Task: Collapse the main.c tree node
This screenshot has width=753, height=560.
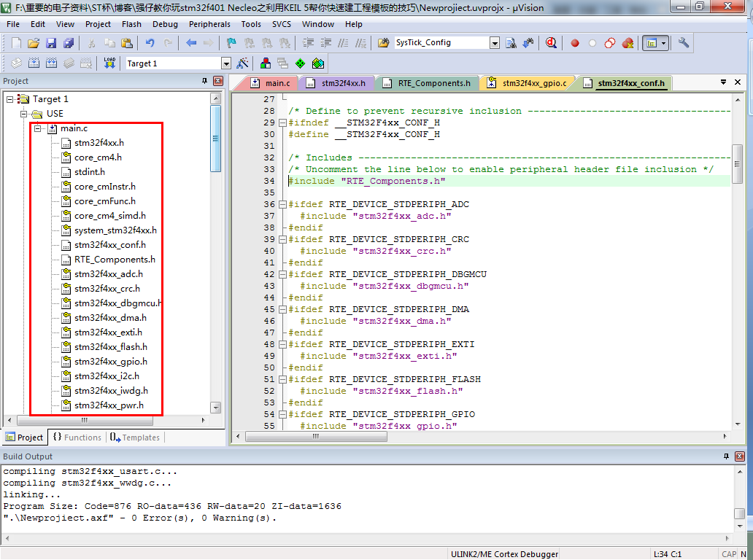Action: pos(38,128)
